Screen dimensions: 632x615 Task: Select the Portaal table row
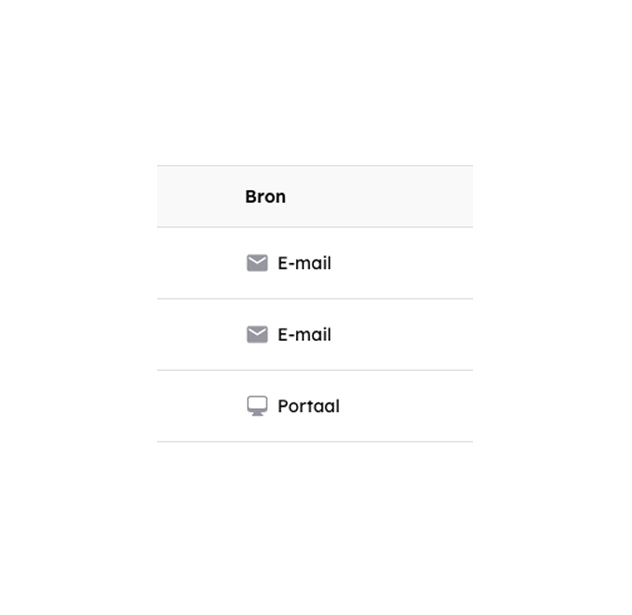[315, 406]
